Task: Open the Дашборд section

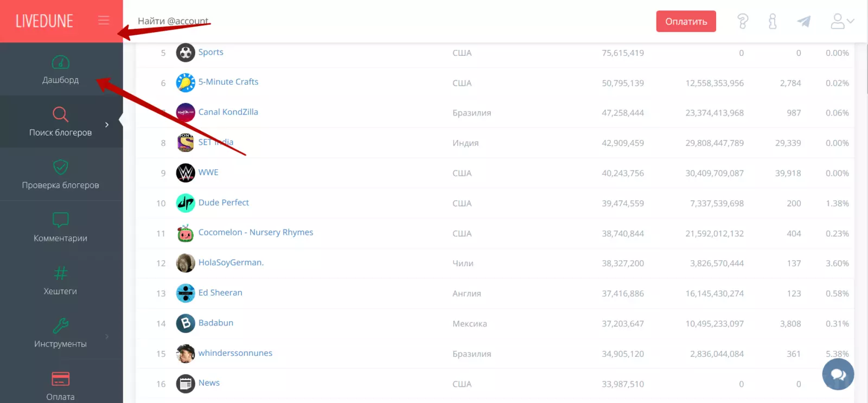Action: coord(61,69)
